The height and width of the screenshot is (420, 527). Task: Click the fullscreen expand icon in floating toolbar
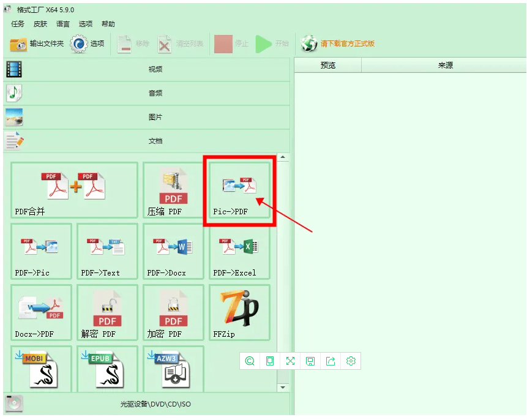coord(290,361)
